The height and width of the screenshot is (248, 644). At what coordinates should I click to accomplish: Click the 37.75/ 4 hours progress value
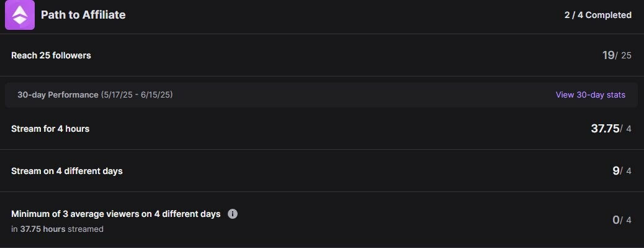(611, 129)
